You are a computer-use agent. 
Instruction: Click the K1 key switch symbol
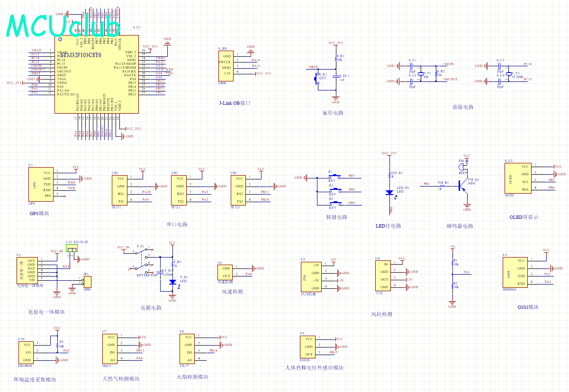(x=332, y=177)
